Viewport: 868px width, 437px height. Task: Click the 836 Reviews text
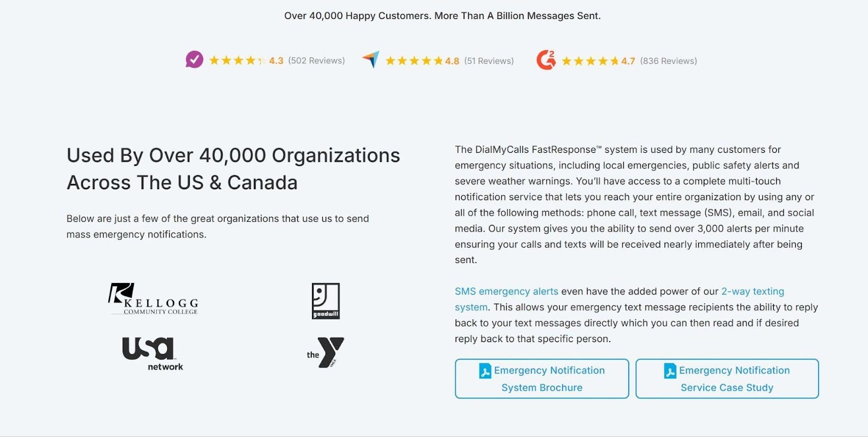[668, 61]
